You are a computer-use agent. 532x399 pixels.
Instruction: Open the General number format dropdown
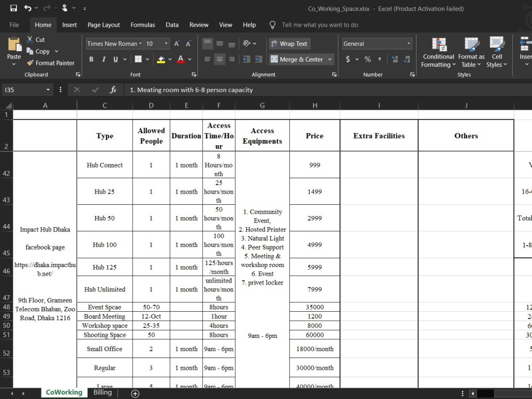(x=409, y=44)
